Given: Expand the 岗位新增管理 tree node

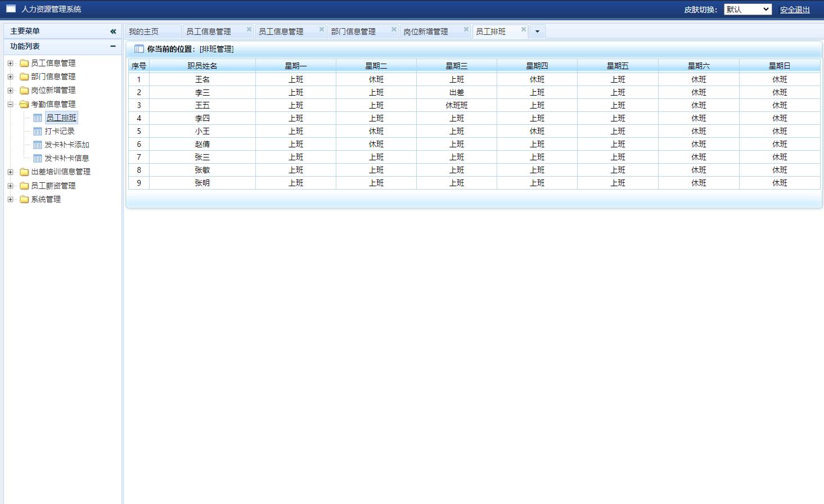Looking at the screenshot, I should 10,90.
